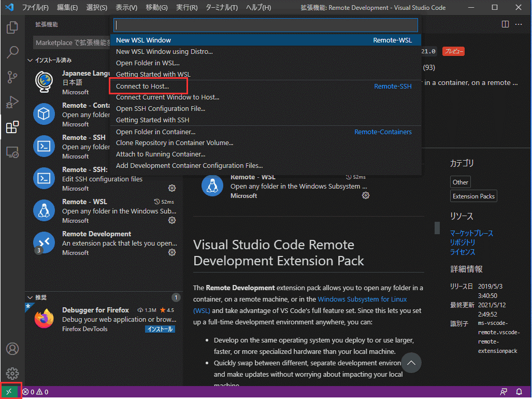Open the Run and Debug view icon
Viewport: 532px width, 399px height.
pos(12,102)
